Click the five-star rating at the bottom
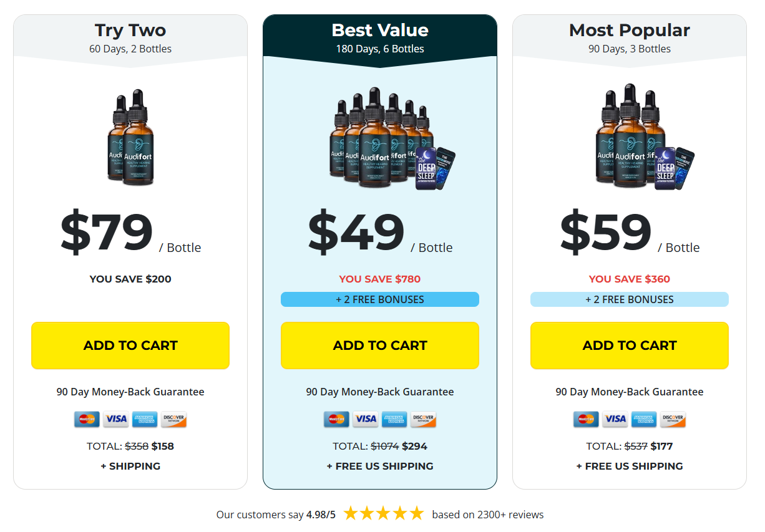765x532 pixels. [383, 513]
